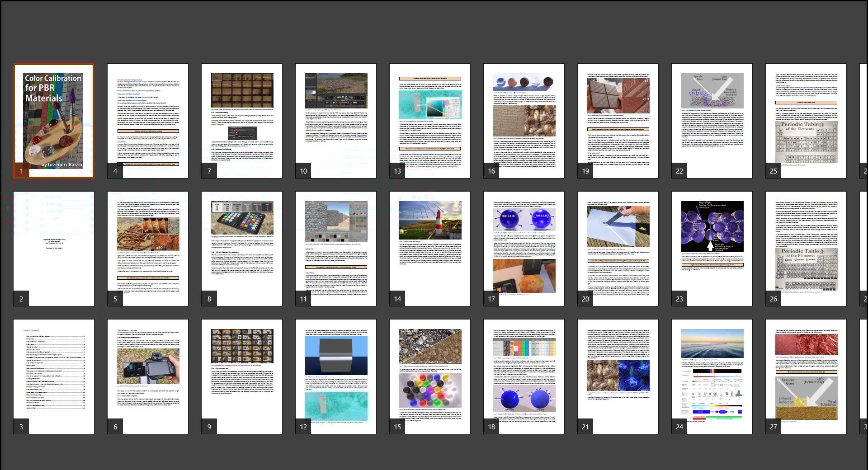Open page 15 with colored spheres

[x=430, y=376]
